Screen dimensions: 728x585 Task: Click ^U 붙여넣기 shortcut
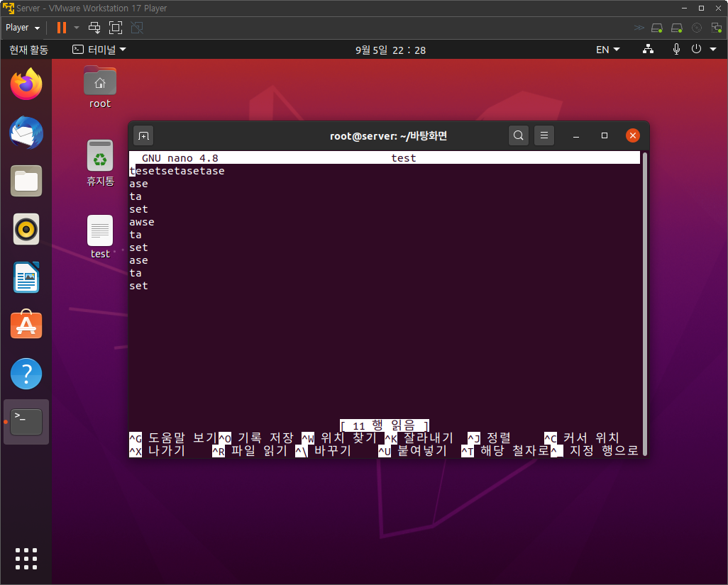coord(412,451)
